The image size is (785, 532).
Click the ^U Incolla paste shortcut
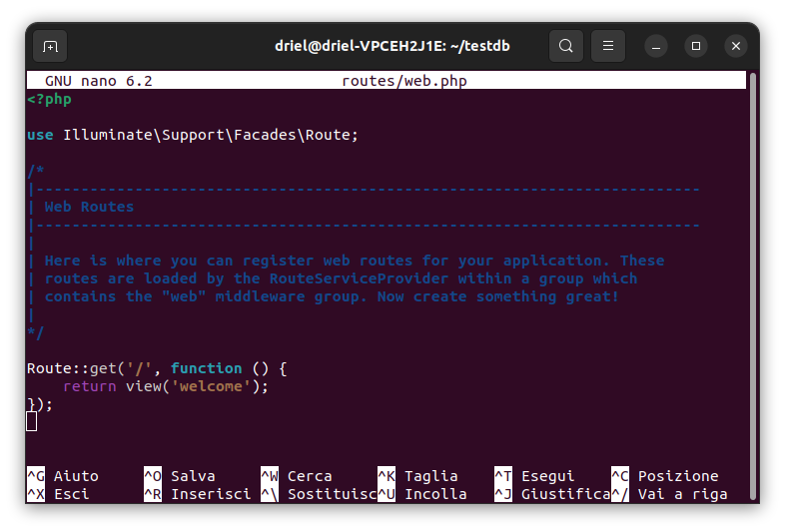tap(421, 494)
